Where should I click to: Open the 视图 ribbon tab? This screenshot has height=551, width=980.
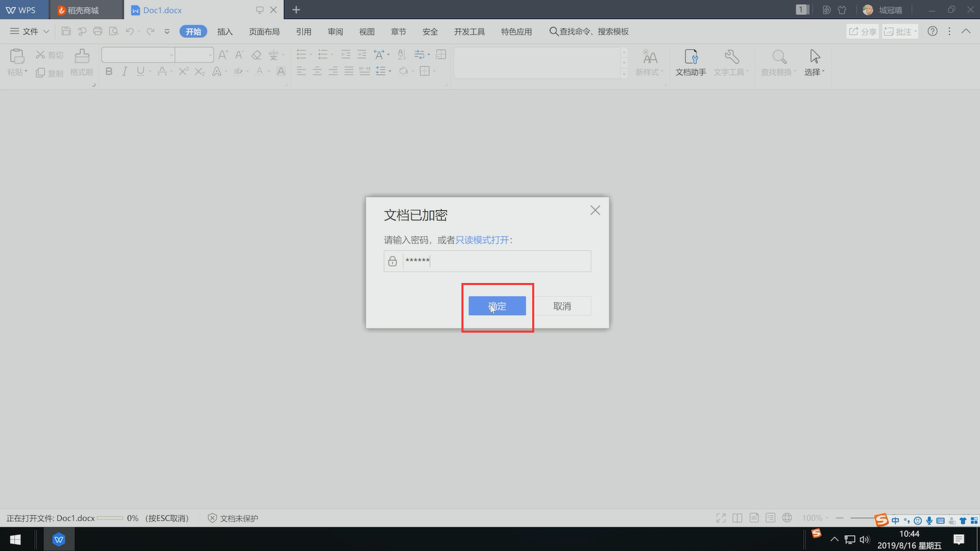(x=367, y=31)
